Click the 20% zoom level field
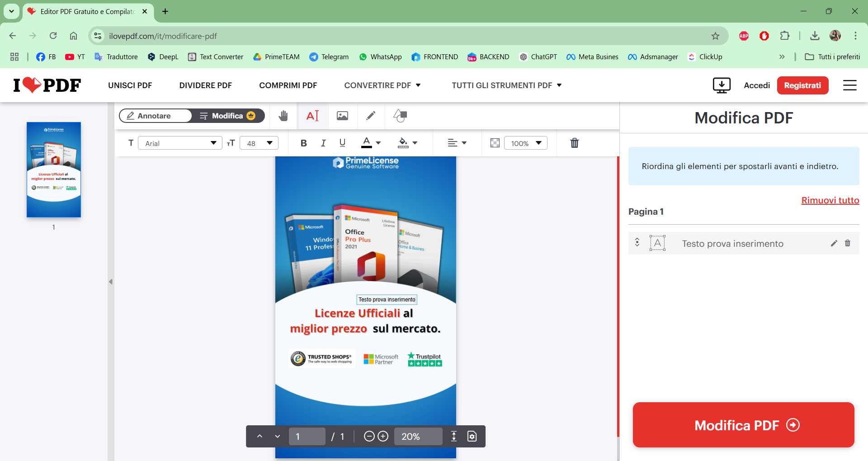The image size is (868, 461). point(418,436)
